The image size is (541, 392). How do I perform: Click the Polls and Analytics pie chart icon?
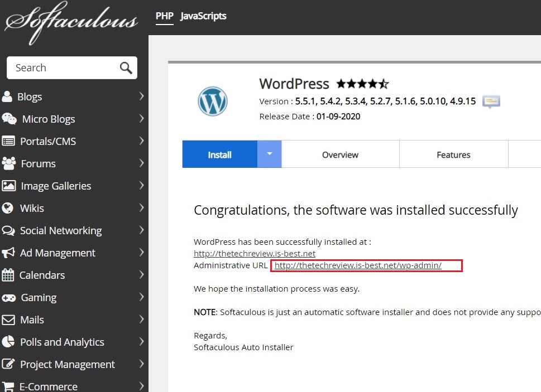click(x=8, y=342)
